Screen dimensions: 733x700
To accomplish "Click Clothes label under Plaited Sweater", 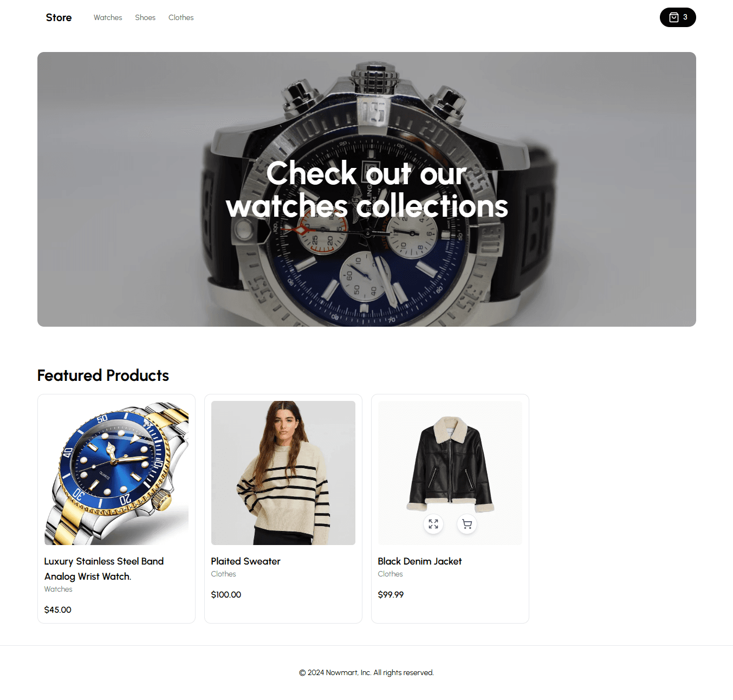I will pos(224,574).
